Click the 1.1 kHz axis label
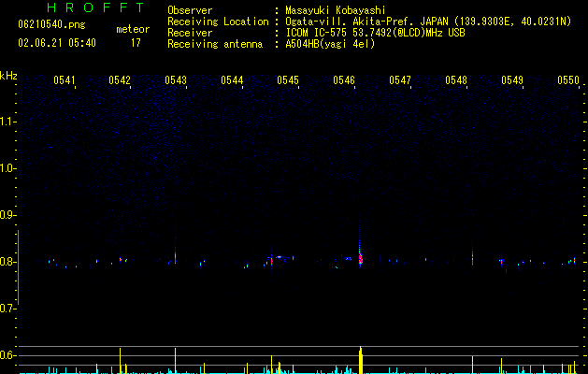588x374 pixels. tap(8, 122)
